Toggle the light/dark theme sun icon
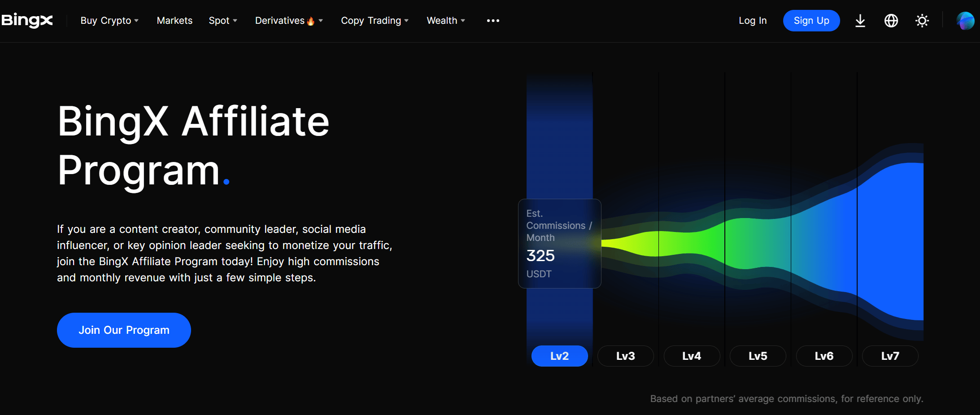Screen dimensions: 980x415 [x=922, y=21]
